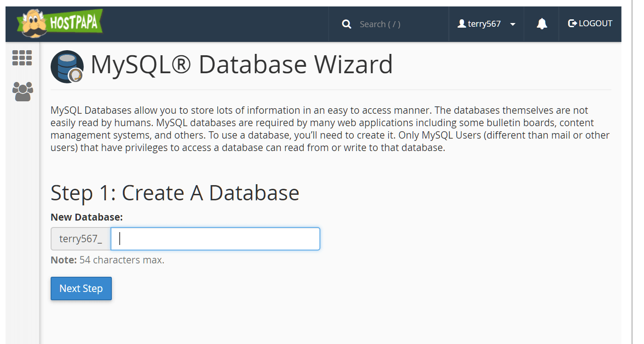Click the terry567_ prefix box
Image resolution: width=644 pixels, height=344 pixels.
click(81, 239)
